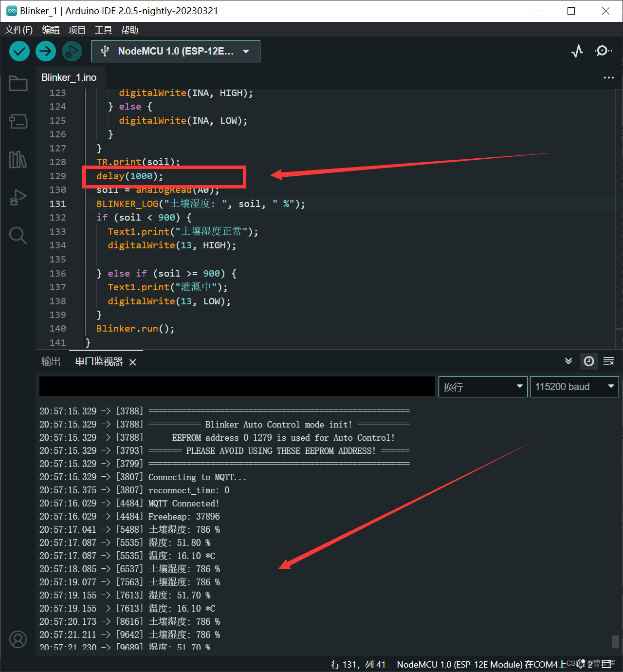Open the line ending dropdown
The height and width of the screenshot is (672, 623).
tap(483, 387)
